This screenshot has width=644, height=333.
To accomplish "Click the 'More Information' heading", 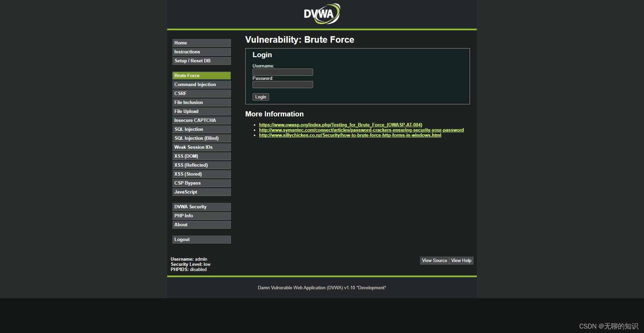I will pos(275,114).
